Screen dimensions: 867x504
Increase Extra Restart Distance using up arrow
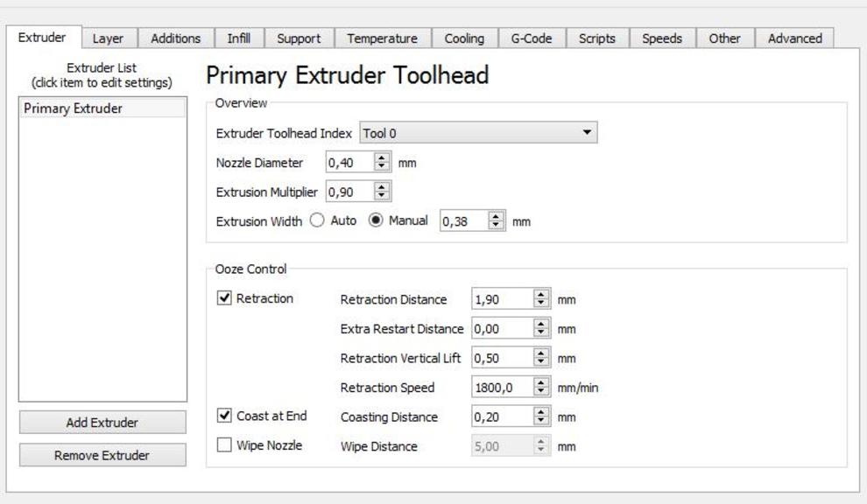click(x=541, y=325)
